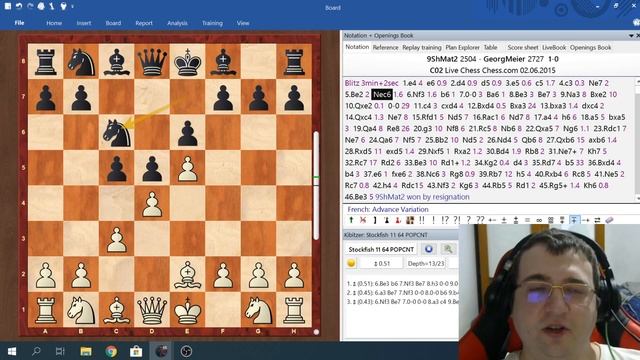The width and height of the screenshot is (640, 360).
Task: Switch to the LiveBook tab
Action: [x=554, y=47]
